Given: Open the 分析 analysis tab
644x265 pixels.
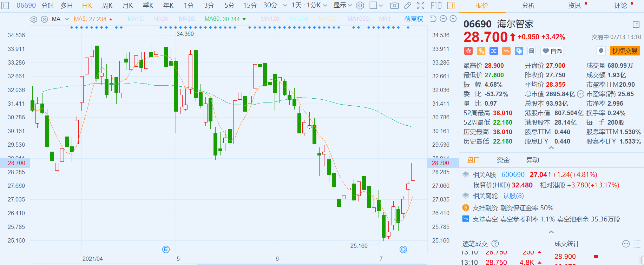Looking at the screenshot, I should click(x=528, y=6).
